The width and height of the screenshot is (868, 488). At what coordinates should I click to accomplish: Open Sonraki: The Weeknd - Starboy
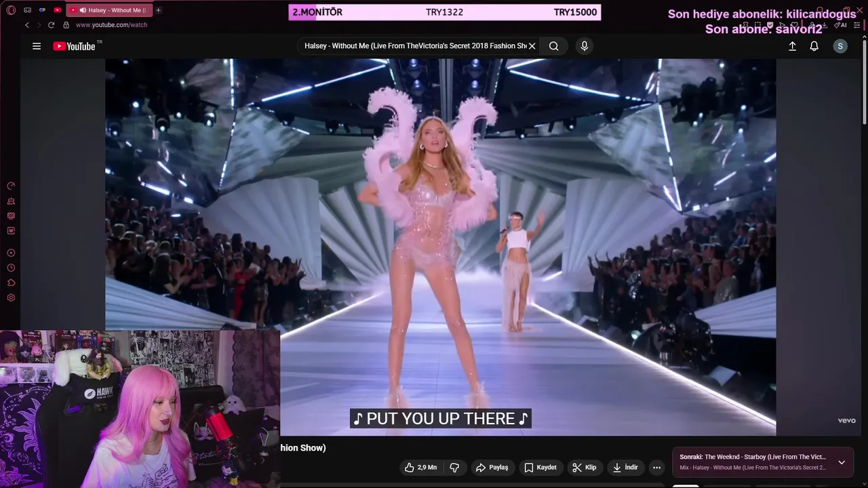pos(753,457)
